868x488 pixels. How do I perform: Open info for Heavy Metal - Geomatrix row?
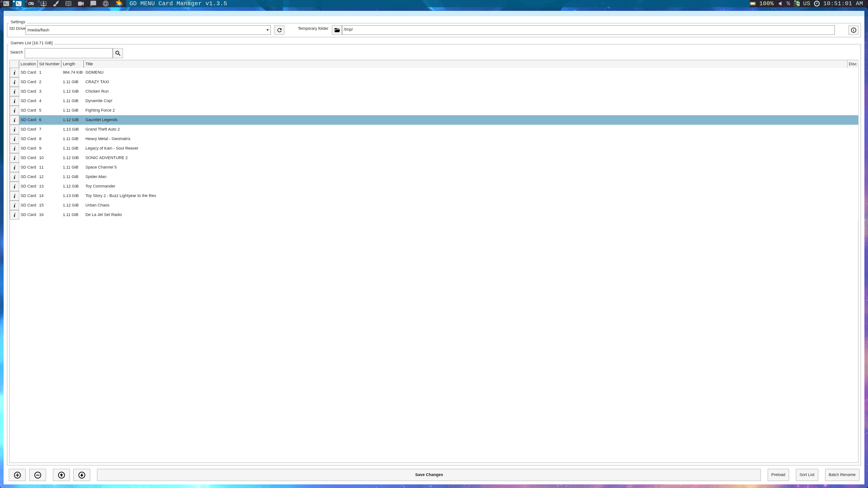(x=14, y=139)
